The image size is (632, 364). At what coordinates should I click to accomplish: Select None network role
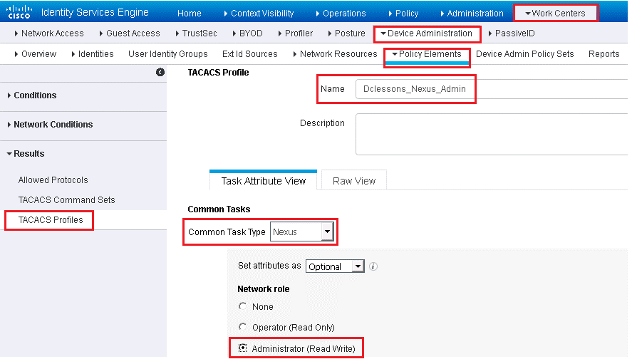point(242,306)
